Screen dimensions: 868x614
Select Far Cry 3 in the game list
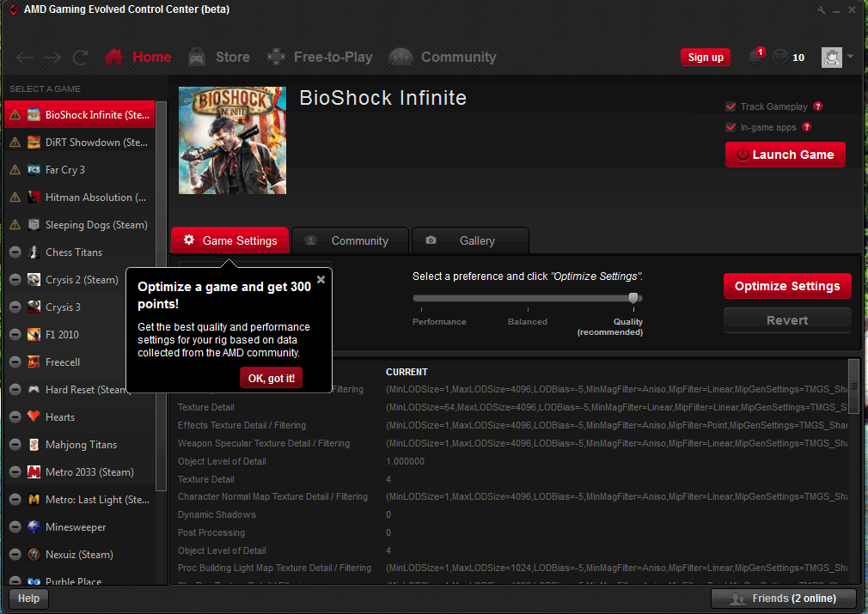tap(80, 170)
